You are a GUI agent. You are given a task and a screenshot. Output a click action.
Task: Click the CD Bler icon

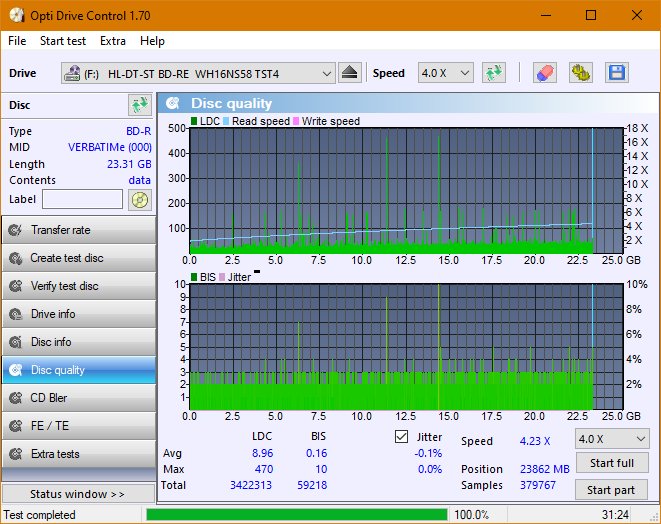pos(16,398)
